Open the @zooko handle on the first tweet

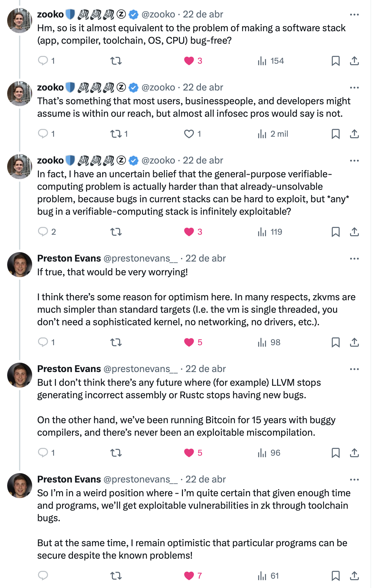(x=158, y=14)
